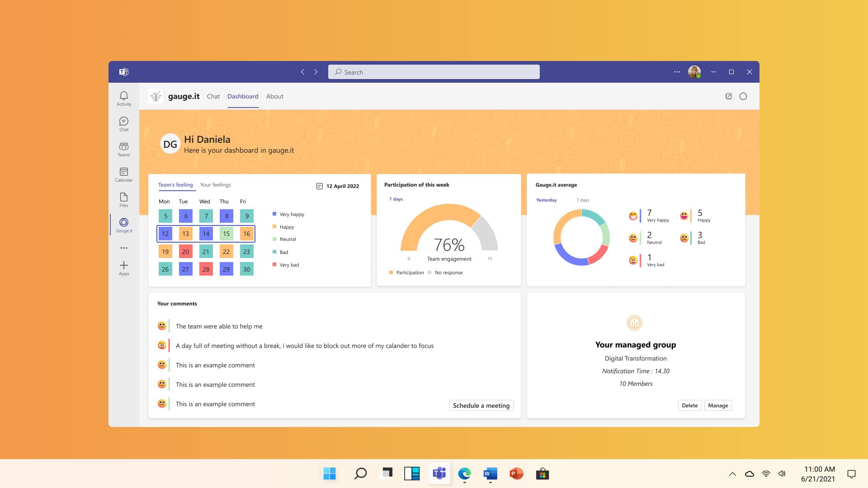This screenshot has height=488, width=868.
Task: Open the Activity feed
Action: tap(123, 98)
